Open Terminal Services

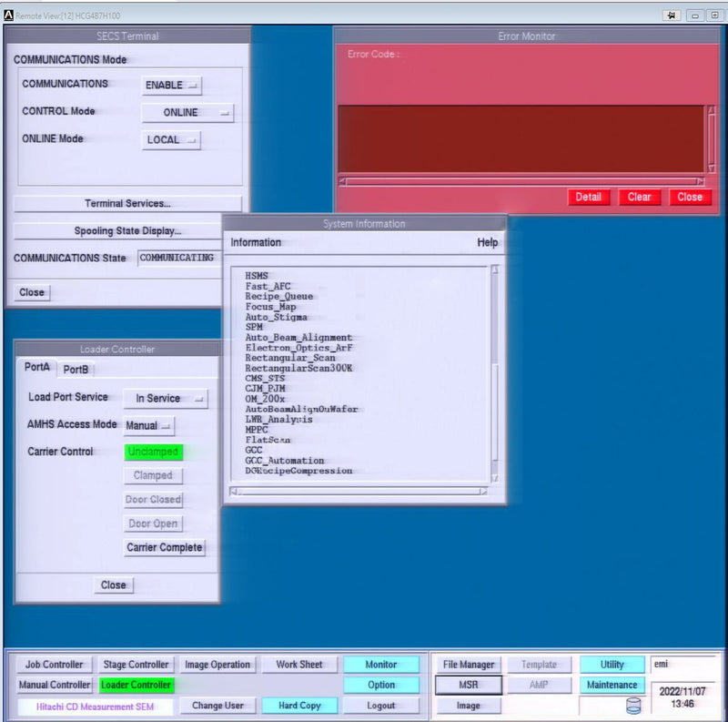click(127, 203)
